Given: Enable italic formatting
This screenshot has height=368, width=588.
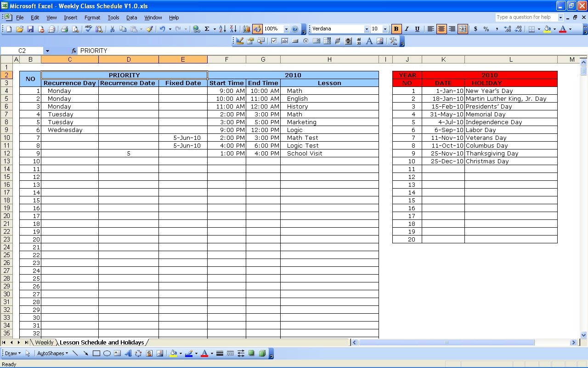Looking at the screenshot, I should pos(407,29).
